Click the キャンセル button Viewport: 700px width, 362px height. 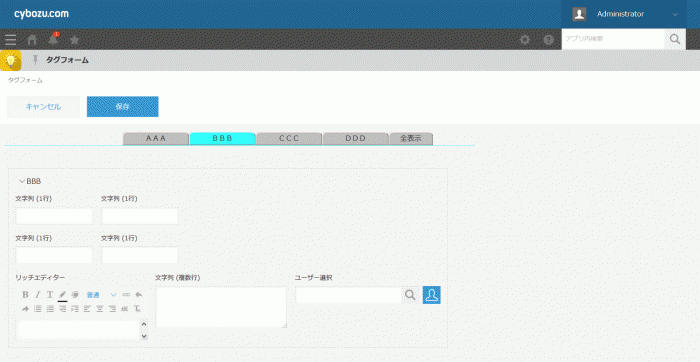click(43, 107)
